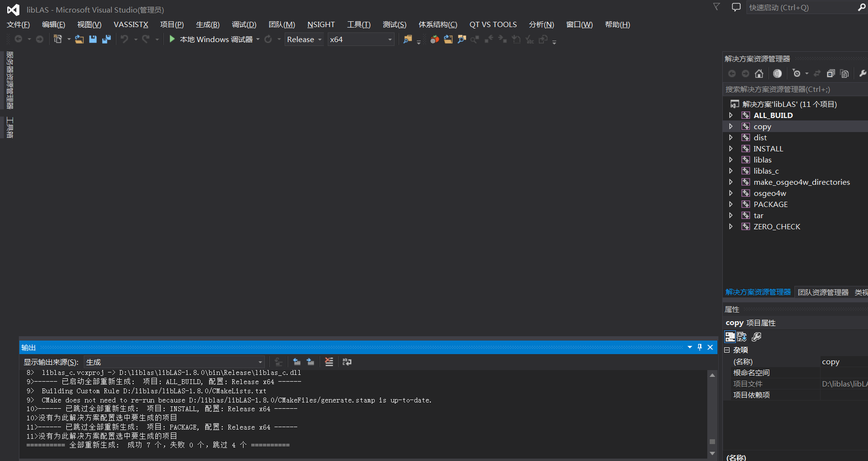
Task: Close the Output panel
Action: (x=710, y=347)
